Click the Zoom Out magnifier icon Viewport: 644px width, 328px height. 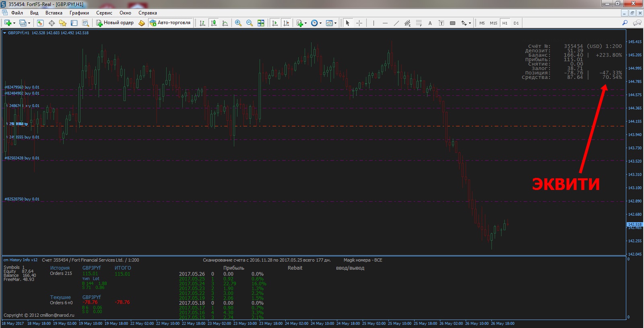(x=250, y=23)
